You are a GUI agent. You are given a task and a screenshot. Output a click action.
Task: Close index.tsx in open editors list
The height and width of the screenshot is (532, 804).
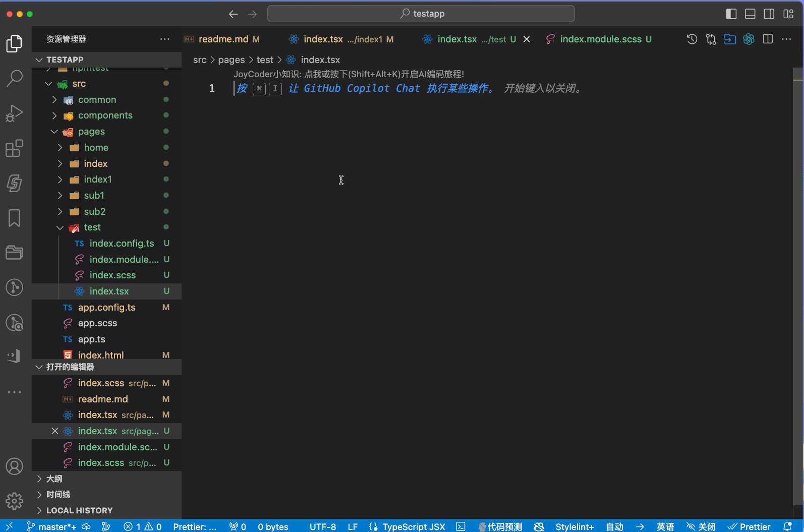tap(54, 431)
